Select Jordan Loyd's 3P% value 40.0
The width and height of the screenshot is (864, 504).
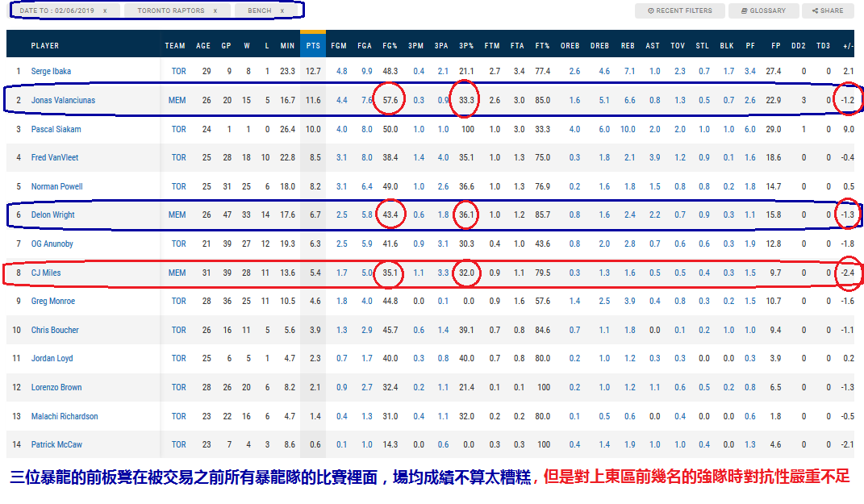click(x=466, y=359)
